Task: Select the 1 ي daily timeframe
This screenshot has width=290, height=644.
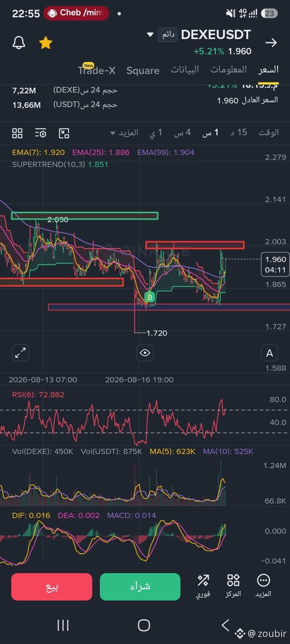Action: [156, 132]
